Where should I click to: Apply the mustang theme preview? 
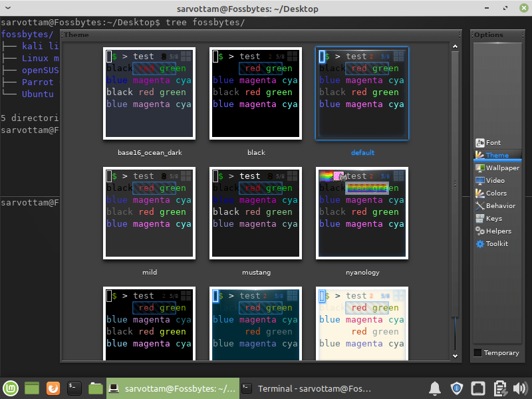(256, 213)
